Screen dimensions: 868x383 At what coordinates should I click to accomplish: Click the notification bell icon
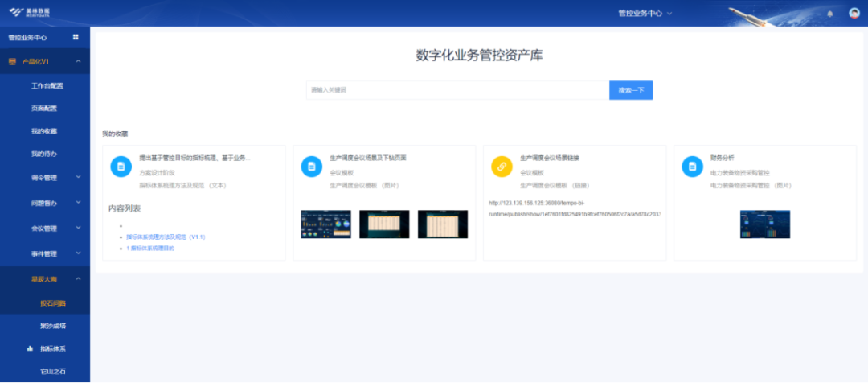[830, 14]
